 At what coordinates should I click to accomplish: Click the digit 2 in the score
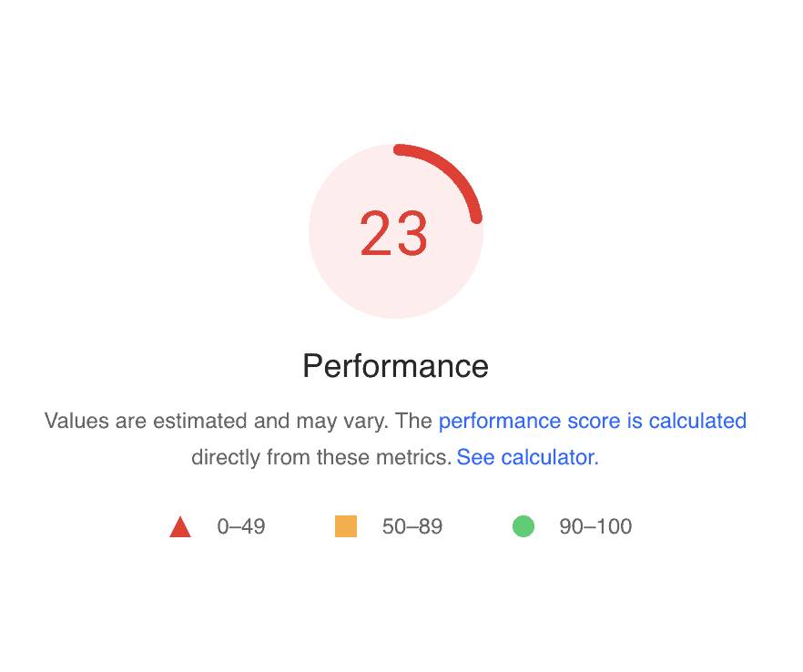point(375,233)
